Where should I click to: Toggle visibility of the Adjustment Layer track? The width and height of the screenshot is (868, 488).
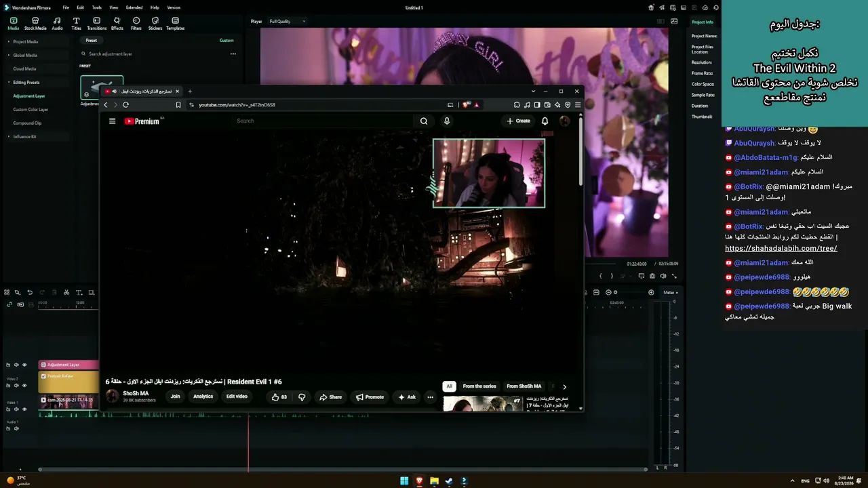(x=24, y=365)
